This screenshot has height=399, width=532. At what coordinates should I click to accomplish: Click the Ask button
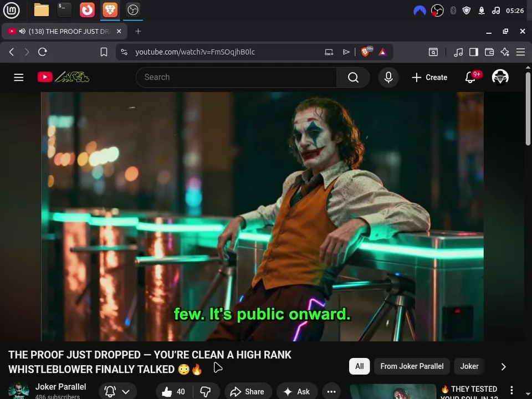(297, 392)
